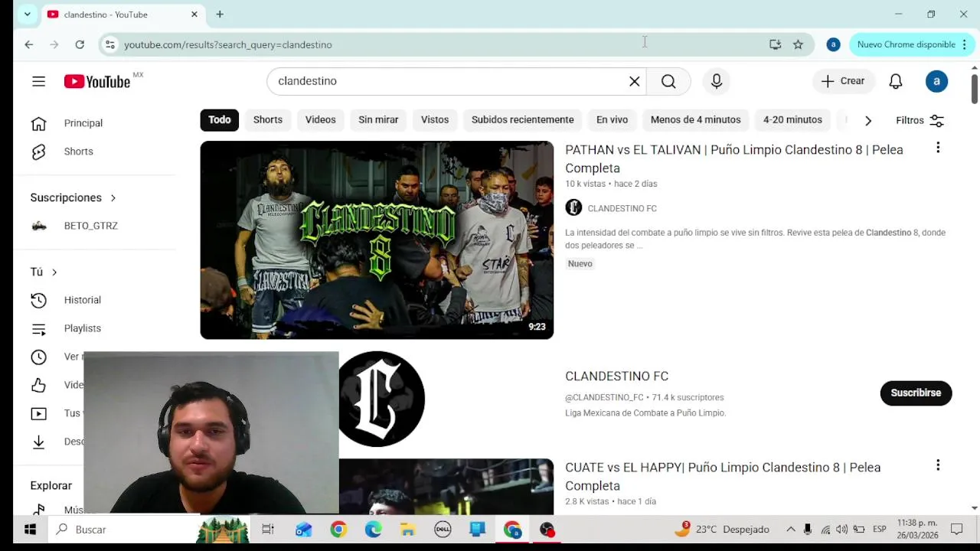Click the magnifier search button
The height and width of the screenshot is (551, 980).
(x=668, y=81)
